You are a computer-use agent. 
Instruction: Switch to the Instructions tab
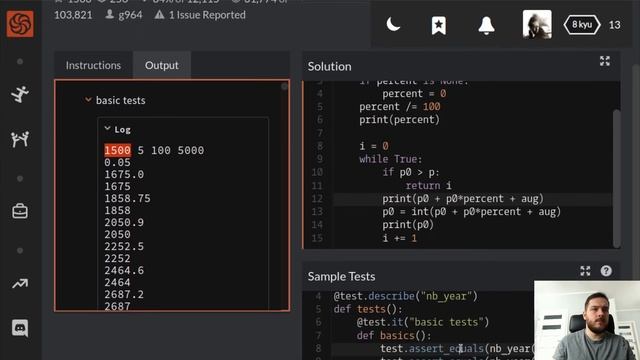point(93,65)
